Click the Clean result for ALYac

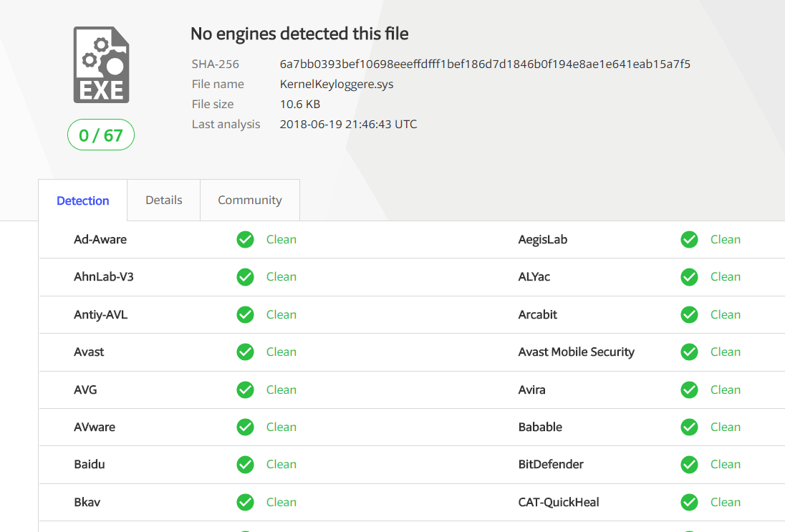click(726, 277)
